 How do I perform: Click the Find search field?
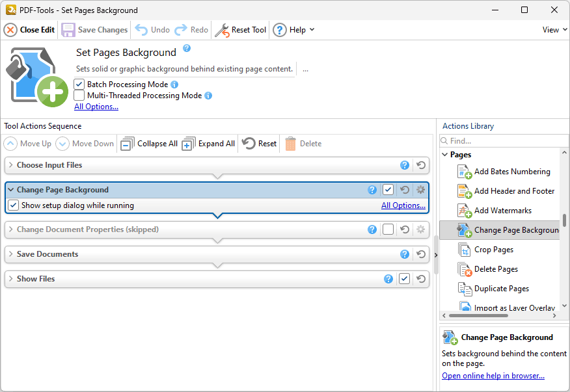click(504, 140)
